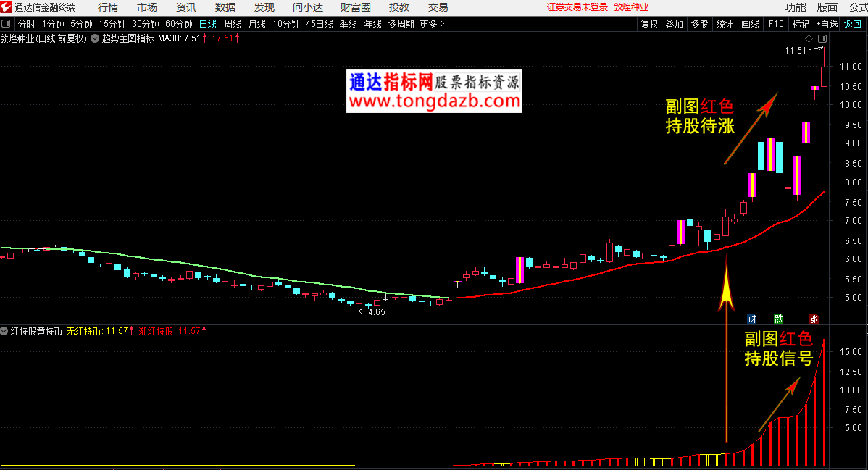Viewport: 868px width, 470px height.
Task: Select the 日线 period tab
Action: tap(208, 24)
